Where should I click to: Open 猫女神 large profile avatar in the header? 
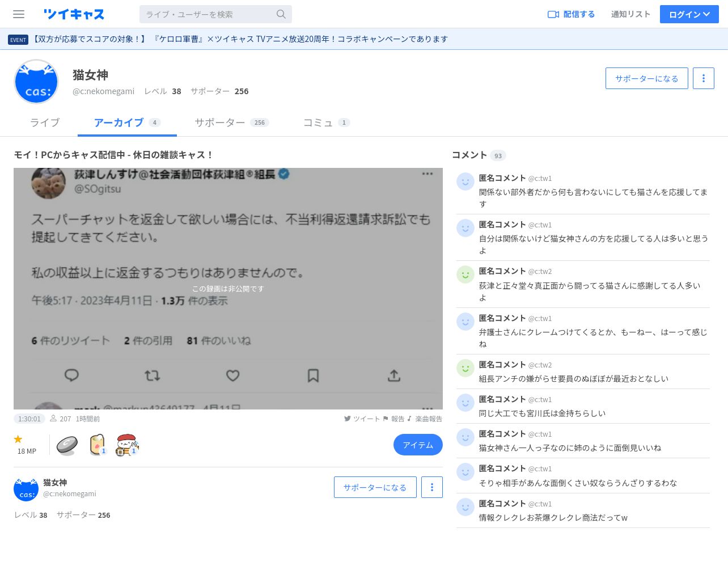coord(36,82)
